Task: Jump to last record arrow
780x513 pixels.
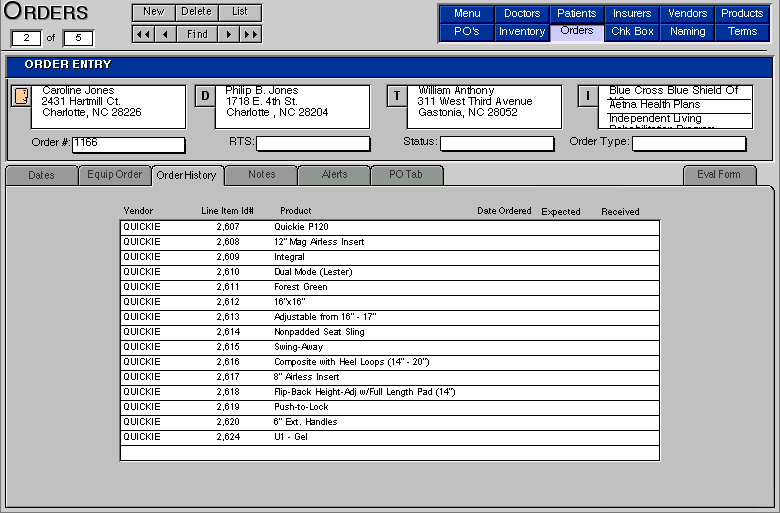Action: (x=251, y=34)
